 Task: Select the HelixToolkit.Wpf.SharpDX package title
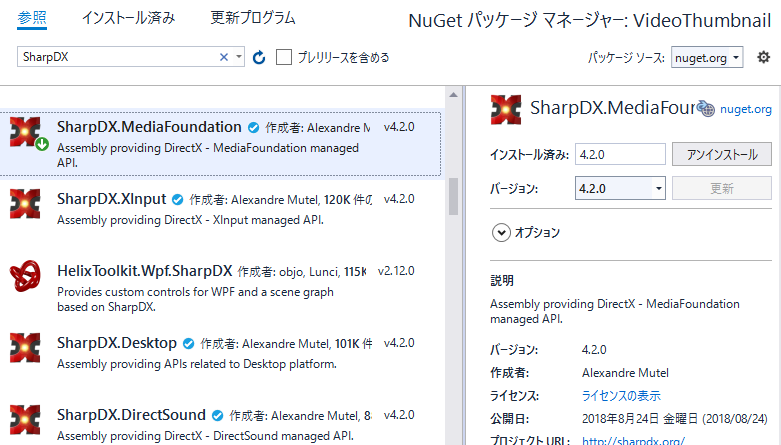[x=144, y=271]
